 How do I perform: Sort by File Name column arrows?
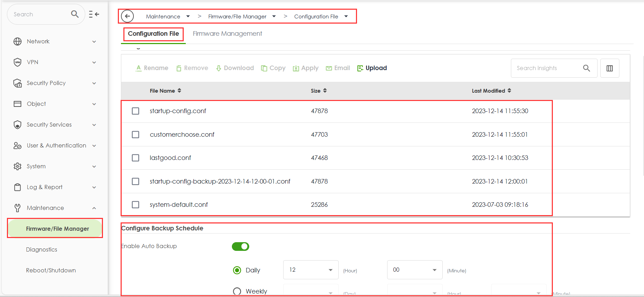pyautogui.click(x=179, y=91)
